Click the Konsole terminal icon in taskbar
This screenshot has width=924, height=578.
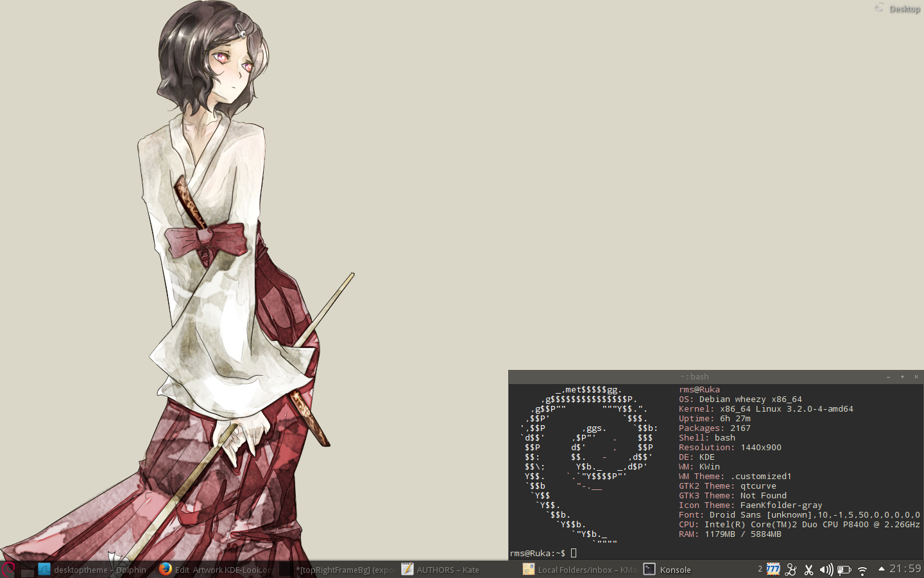pyautogui.click(x=649, y=569)
